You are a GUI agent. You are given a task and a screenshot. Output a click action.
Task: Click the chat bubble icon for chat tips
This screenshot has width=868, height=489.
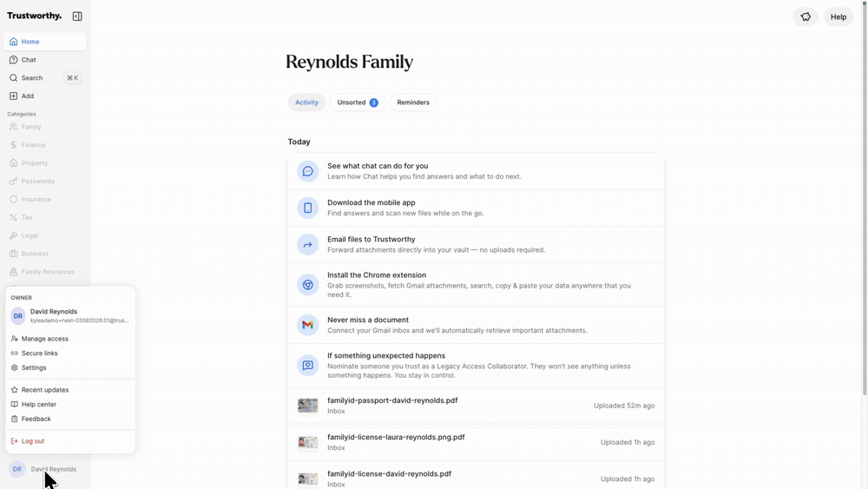click(307, 171)
